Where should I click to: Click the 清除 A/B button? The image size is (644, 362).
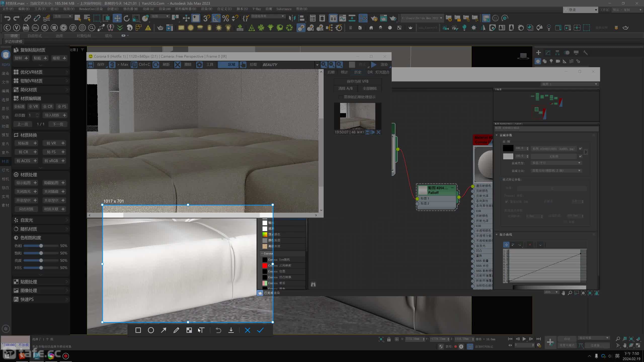pyautogui.click(x=345, y=88)
